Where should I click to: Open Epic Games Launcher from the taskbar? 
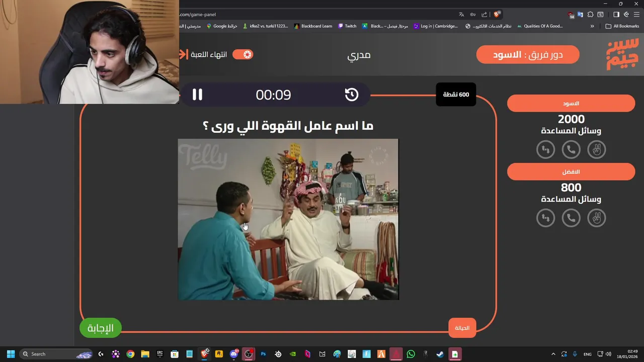coord(160,354)
